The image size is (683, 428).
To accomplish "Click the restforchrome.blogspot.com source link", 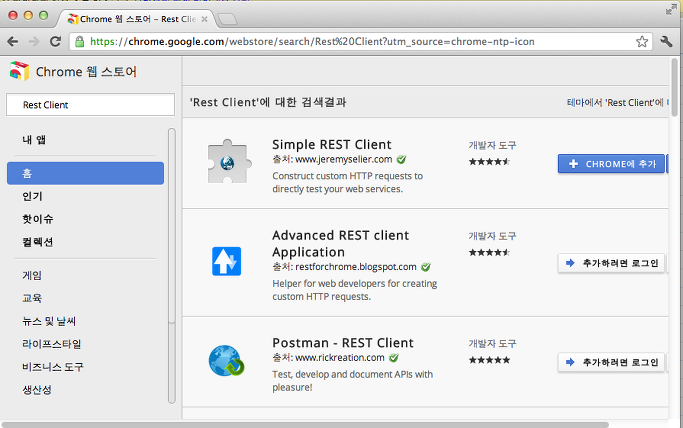I will (356, 267).
